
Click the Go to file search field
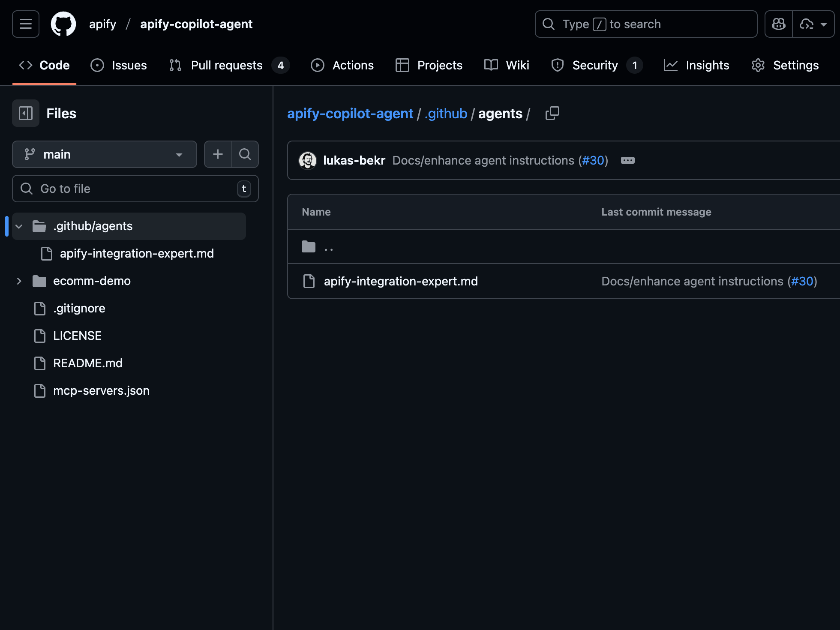pyautogui.click(x=129, y=189)
